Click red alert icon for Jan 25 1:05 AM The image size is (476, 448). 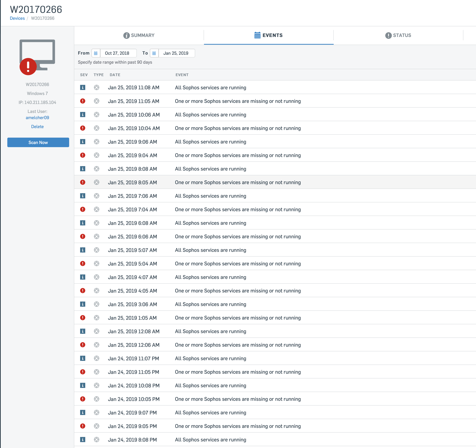point(83,318)
